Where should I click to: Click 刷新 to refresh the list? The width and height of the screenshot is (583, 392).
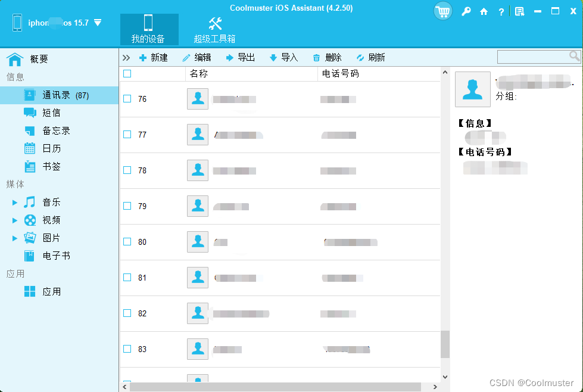(370, 58)
